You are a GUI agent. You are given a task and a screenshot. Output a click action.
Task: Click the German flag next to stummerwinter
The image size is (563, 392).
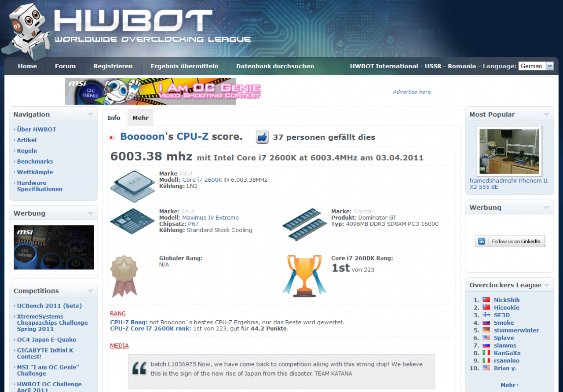point(486,330)
